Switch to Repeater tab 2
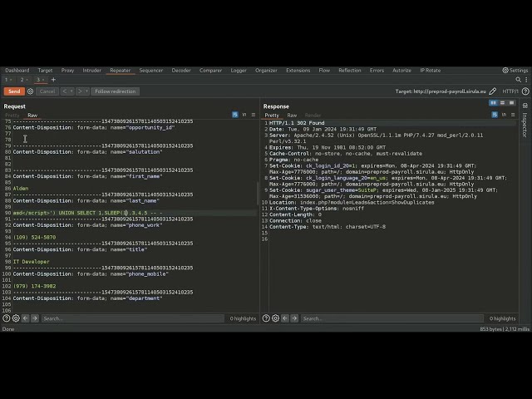532x399 pixels. (22, 80)
